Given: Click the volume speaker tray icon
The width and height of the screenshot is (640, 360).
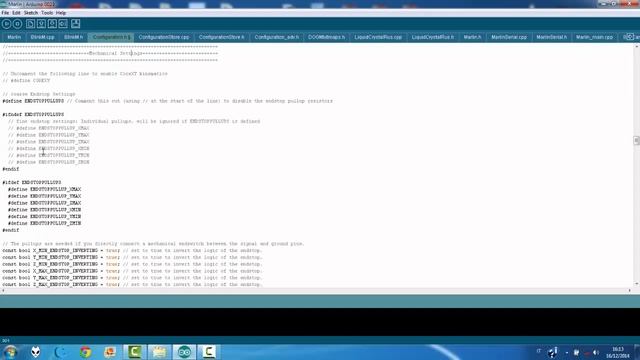Looking at the screenshot, I should click(596, 352).
